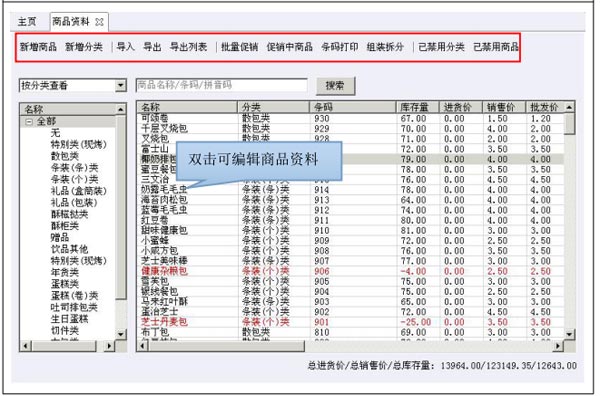Select the 健康杂粮包 product row
The image size is (600, 396).
(x=350, y=271)
